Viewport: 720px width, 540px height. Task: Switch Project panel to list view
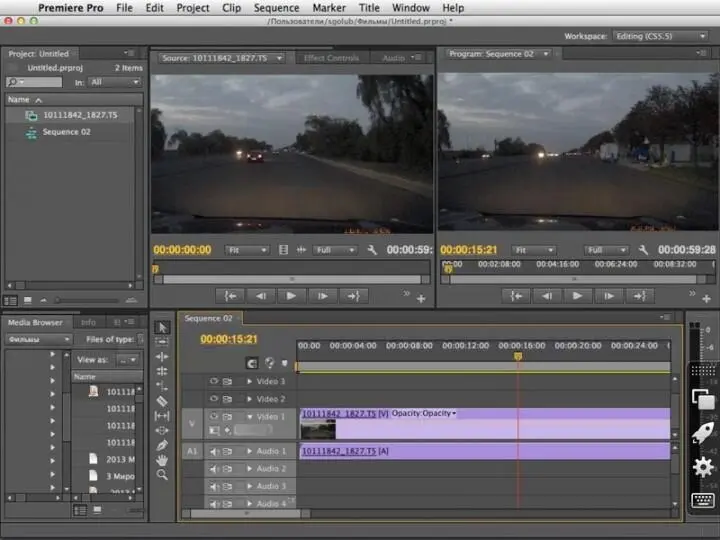11,301
